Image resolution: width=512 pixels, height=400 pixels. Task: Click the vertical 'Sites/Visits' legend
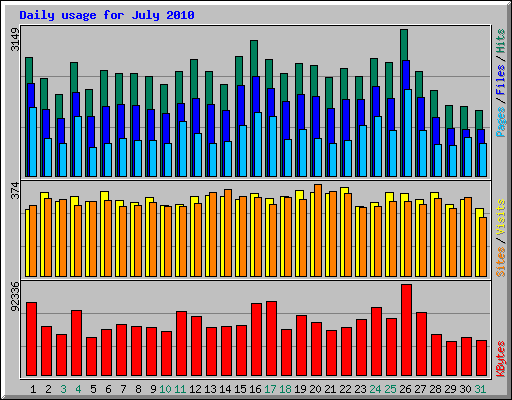tap(501, 238)
